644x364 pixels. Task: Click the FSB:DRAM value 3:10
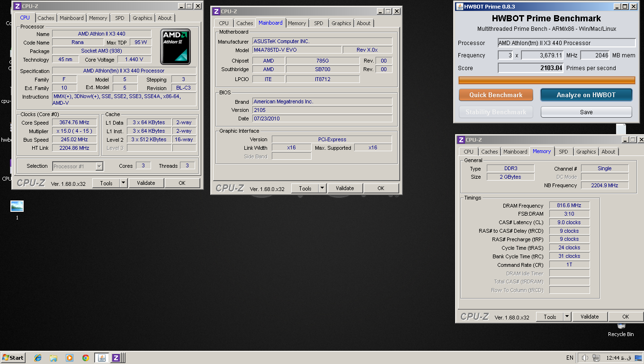569,214
